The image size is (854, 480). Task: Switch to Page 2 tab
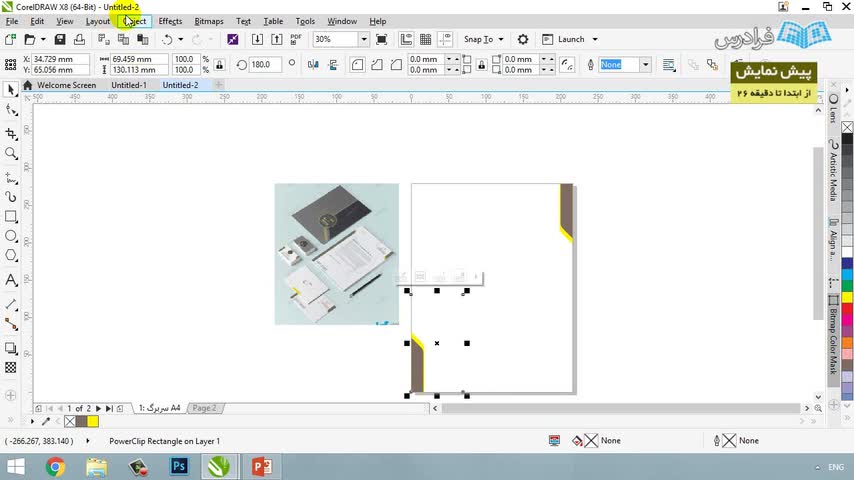pyautogui.click(x=205, y=408)
